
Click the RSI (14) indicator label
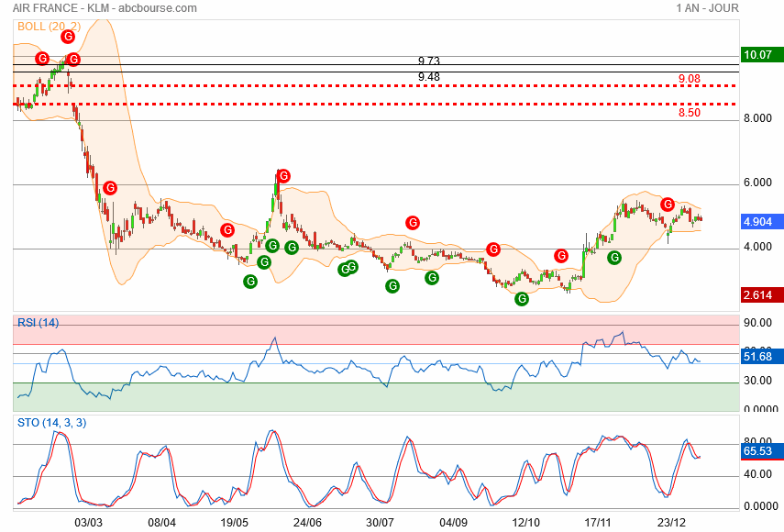click(38, 322)
